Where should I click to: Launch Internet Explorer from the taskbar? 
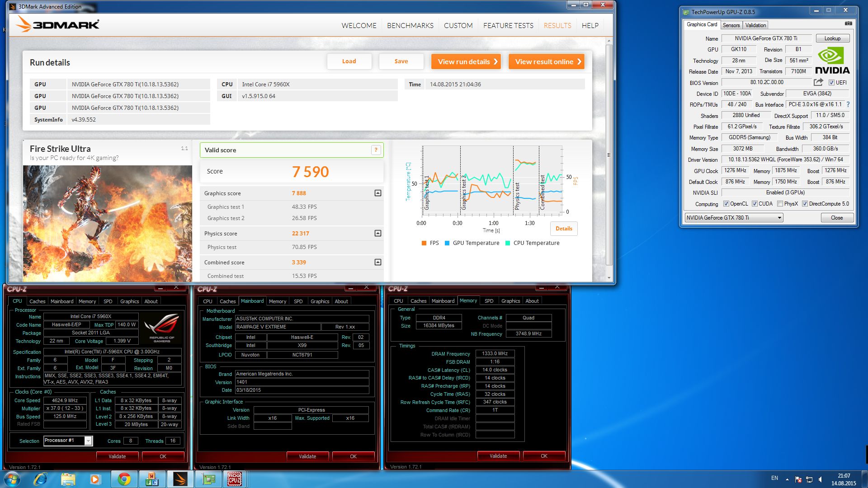(x=40, y=479)
